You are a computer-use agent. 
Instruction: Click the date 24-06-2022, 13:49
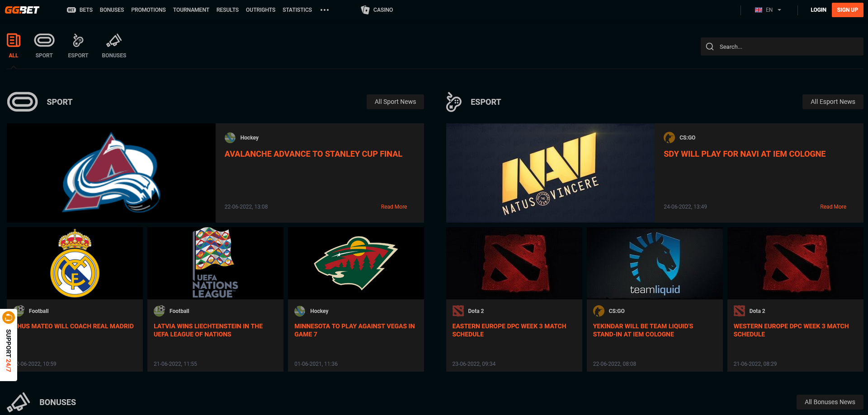pyautogui.click(x=685, y=207)
